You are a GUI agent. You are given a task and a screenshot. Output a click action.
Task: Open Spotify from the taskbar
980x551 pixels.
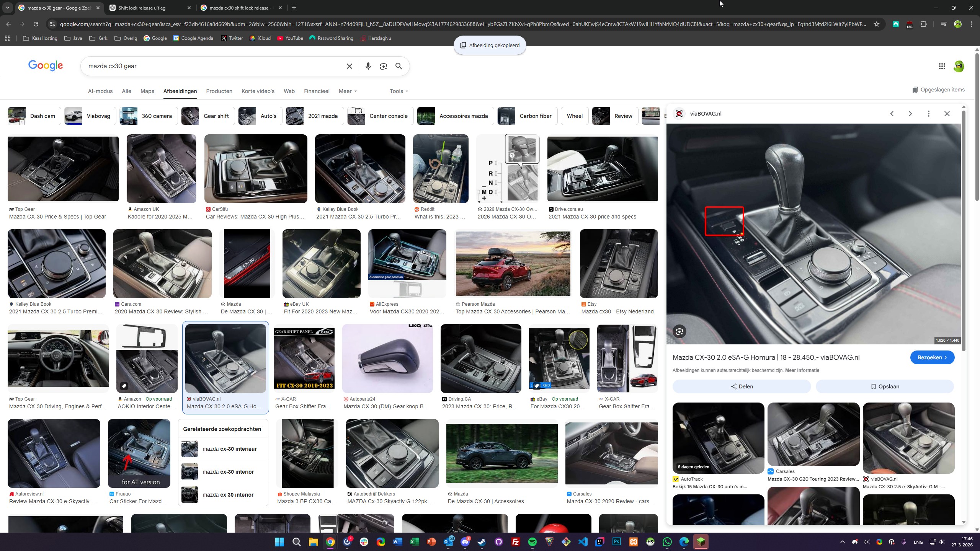click(532, 542)
